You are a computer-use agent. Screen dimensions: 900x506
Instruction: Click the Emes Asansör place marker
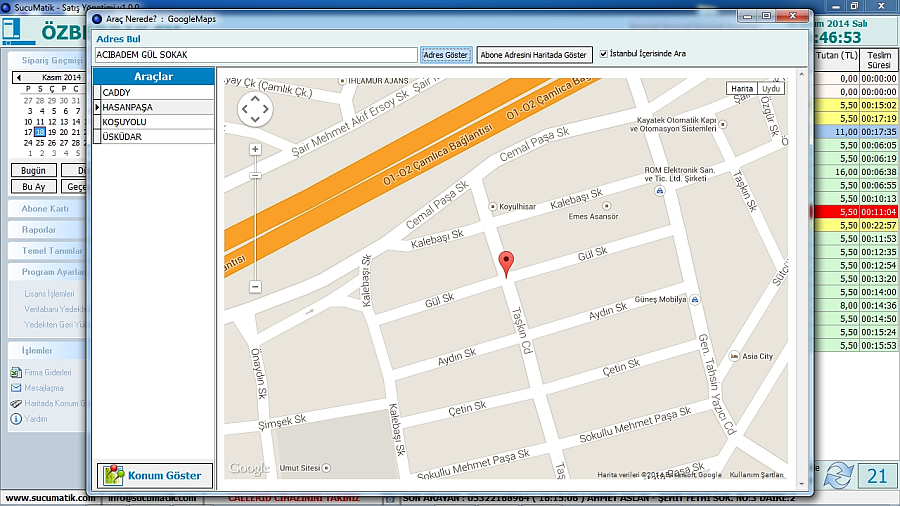click(606, 205)
